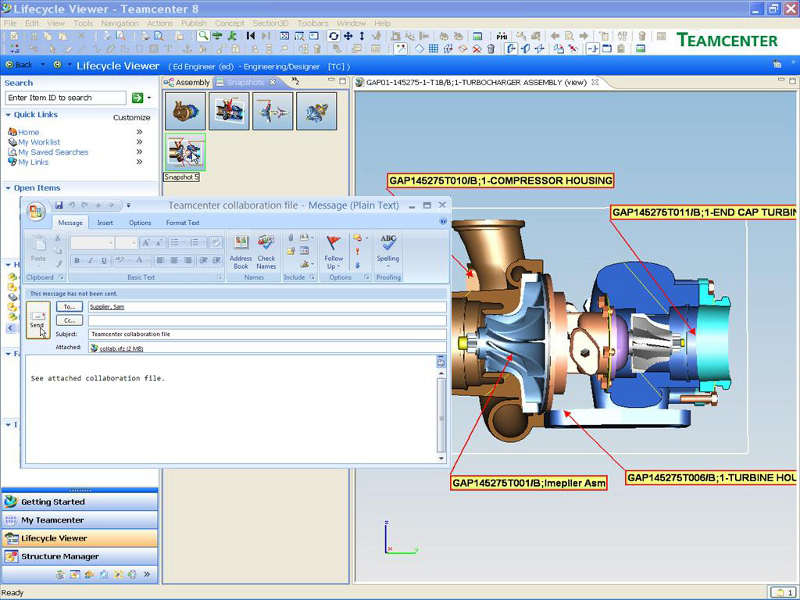Click the Follow Up flag

tap(334, 252)
